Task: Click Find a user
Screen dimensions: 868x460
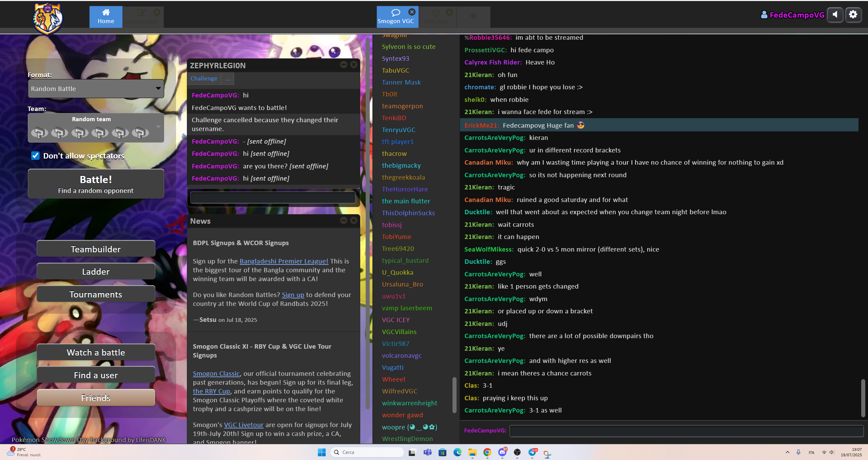Action: pyautogui.click(x=96, y=375)
